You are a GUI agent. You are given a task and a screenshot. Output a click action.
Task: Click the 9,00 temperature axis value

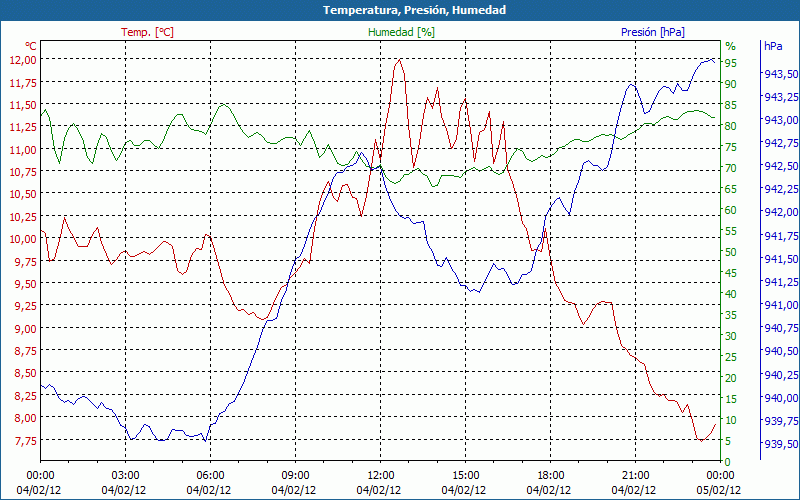click(26, 328)
